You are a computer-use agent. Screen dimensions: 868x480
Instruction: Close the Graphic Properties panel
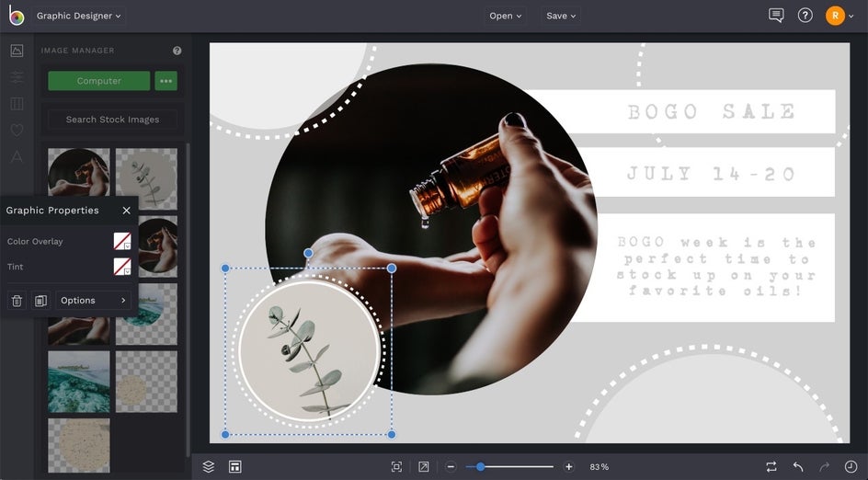[126, 211]
